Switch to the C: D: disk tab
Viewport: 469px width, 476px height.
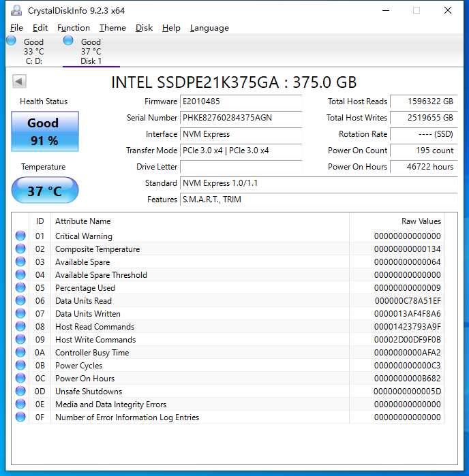pos(33,51)
